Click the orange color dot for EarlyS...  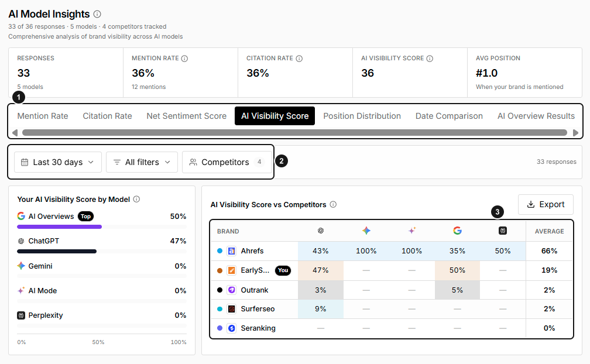[219, 270]
